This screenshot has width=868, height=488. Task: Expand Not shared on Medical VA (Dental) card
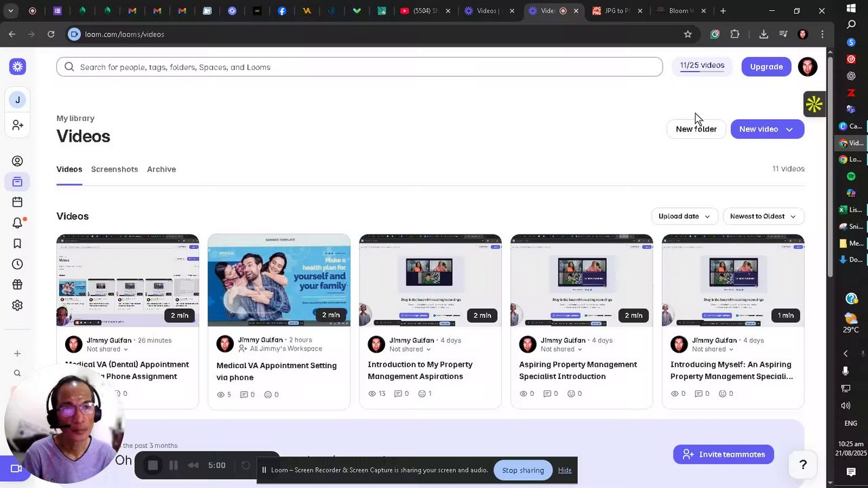107,349
